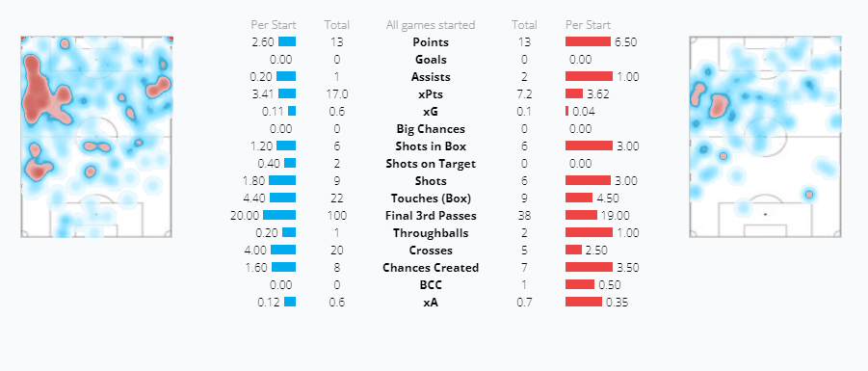Click the All games started header

tap(431, 25)
